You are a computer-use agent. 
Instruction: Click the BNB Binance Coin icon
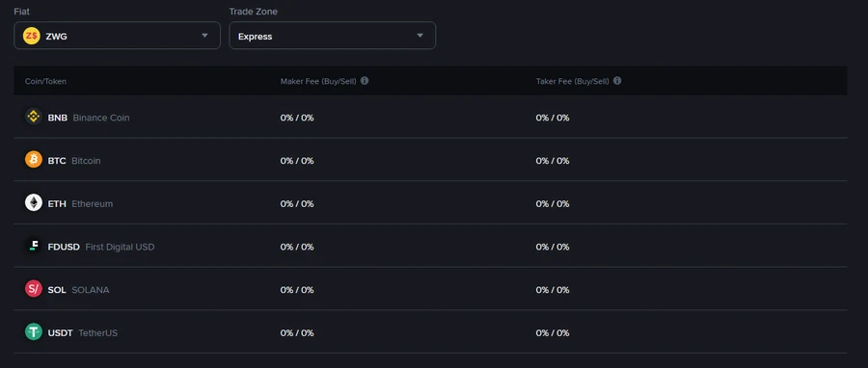click(34, 117)
